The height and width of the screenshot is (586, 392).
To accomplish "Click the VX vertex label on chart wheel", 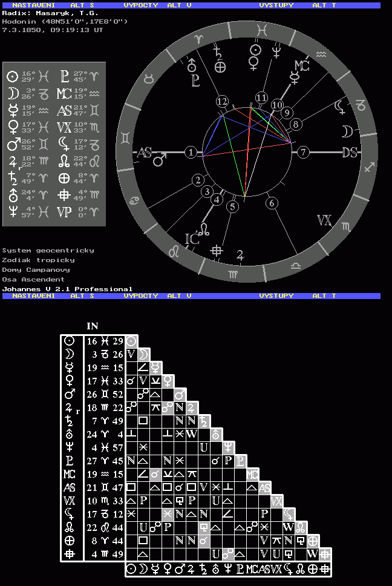I will coord(325,220).
